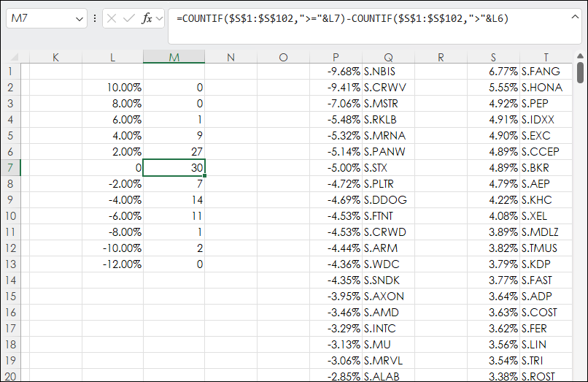This screenshot has width=588, height=382.
Task: Click the fill handle on cell M7
Action: point(205,175)
